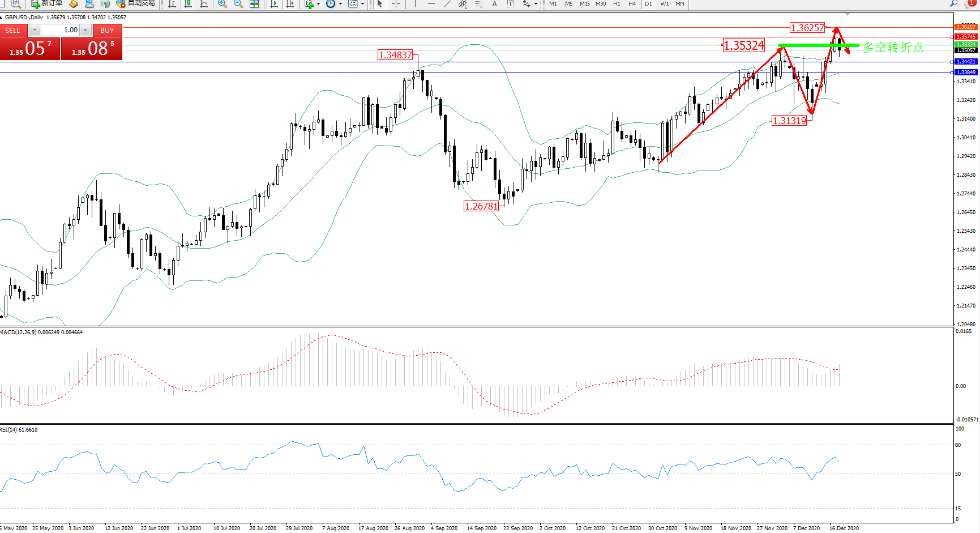Open the search magnifier at top right
The height and width of the screenshot is (533, 980).
[x=954, y=3]
